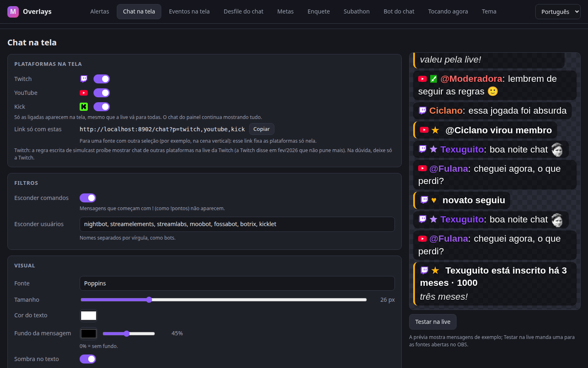
Task: Click the Fundo da mensagem opacity slider
Action: (x=129, y=334)
